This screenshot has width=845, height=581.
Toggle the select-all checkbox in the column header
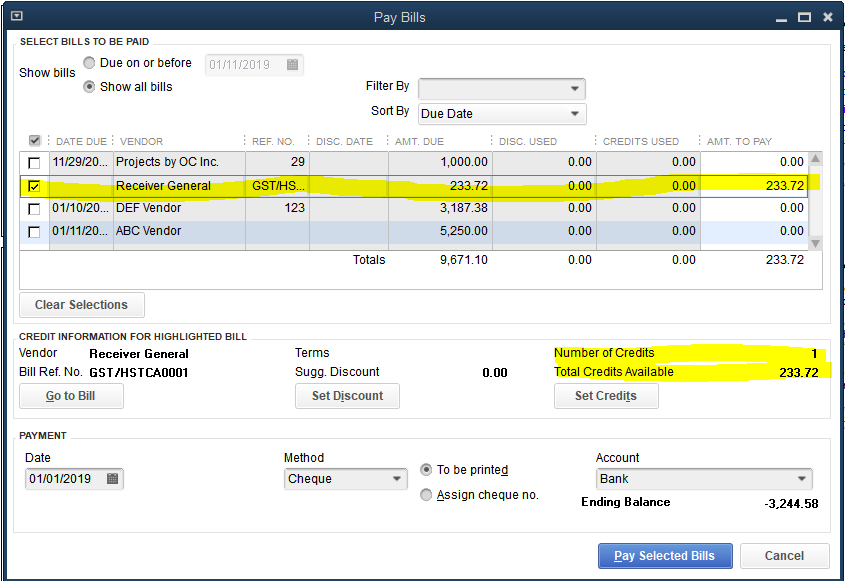36,141
